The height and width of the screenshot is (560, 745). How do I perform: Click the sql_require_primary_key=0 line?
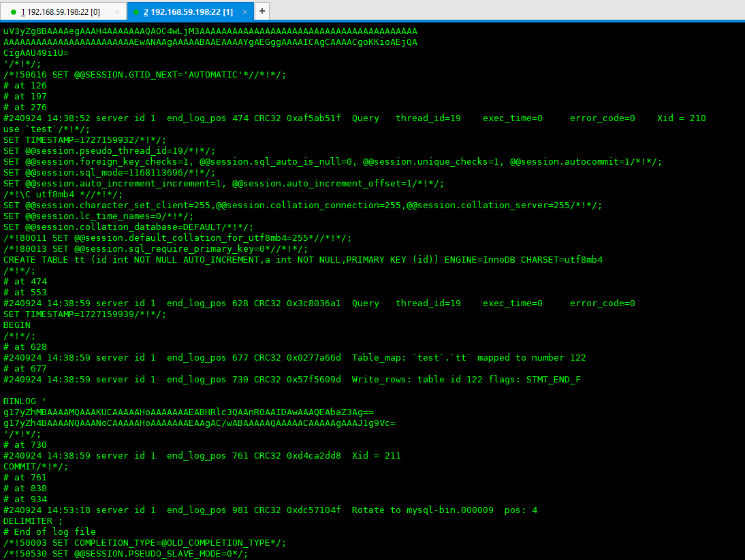point(155,248)
